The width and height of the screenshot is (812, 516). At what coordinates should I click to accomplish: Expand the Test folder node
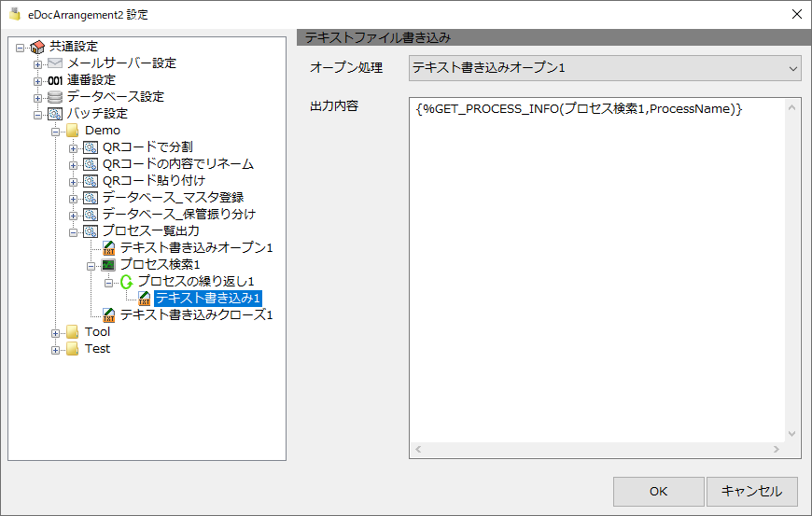pyautogui.click(x=55, y=350)
